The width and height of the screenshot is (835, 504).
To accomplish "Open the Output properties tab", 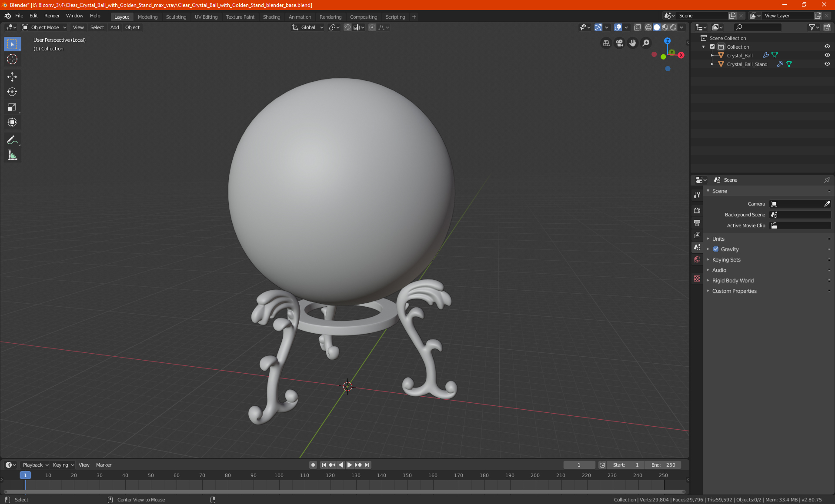I will (x=697, y=223).
